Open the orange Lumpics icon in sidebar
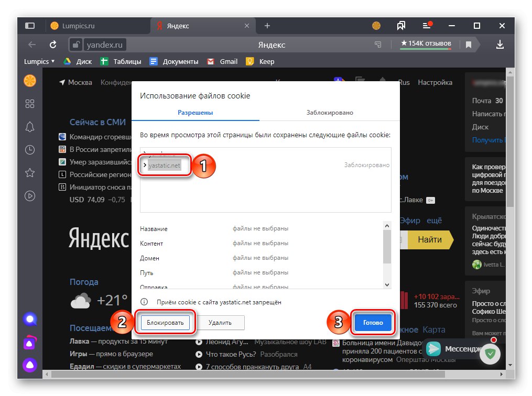The height and width of the screenshot is (396, 532). point(30,81)
